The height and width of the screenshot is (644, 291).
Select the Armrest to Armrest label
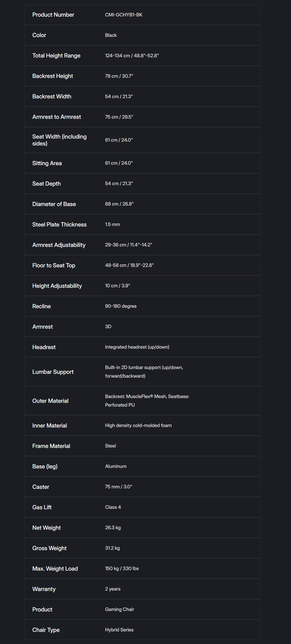pyautogui.click(x=57, y=117)
